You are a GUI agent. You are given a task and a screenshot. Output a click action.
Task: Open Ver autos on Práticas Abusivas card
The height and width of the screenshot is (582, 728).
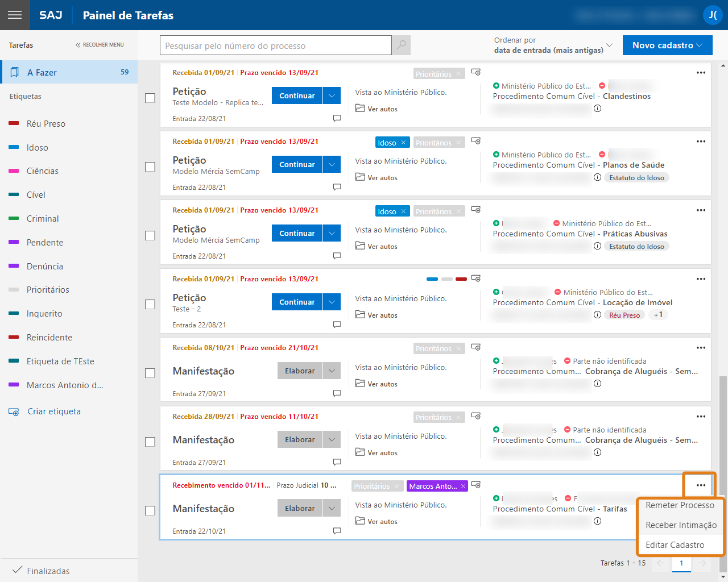(x=377, y=246)
